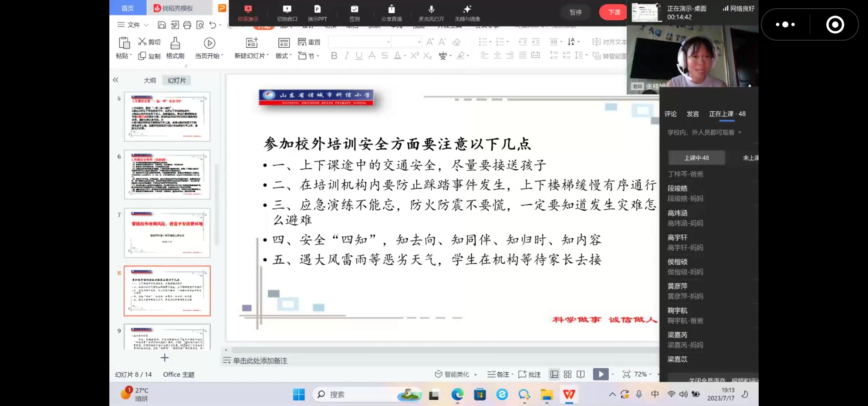Click the print icon in quick toolbar
This screenshot has width=868, height=406.
(x=187, y=25)
